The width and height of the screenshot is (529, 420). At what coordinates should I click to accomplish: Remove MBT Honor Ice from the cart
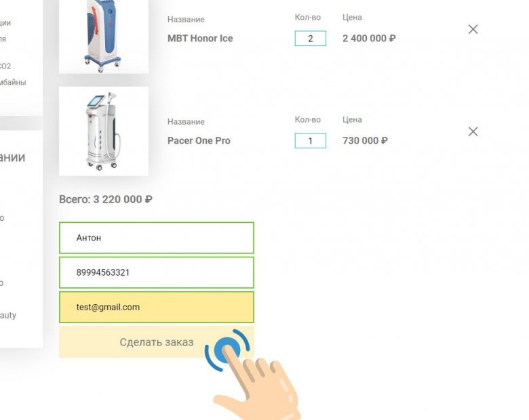coord(473,29)
